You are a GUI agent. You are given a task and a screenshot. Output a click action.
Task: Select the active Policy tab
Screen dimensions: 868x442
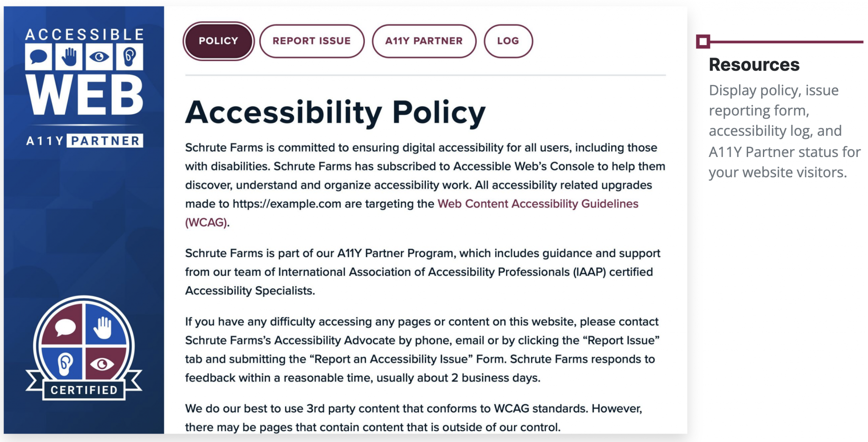point(218,41)
